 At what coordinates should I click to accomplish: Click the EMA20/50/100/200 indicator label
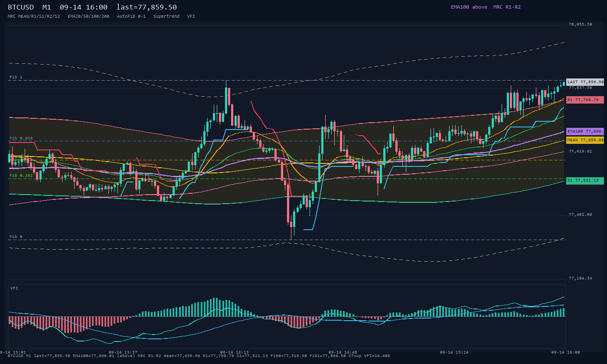coord(88,16)
